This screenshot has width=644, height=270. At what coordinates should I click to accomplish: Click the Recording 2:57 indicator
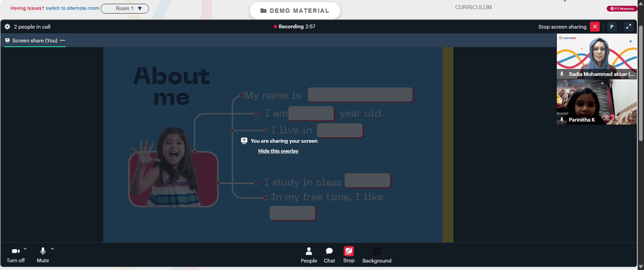coord(294,26)
